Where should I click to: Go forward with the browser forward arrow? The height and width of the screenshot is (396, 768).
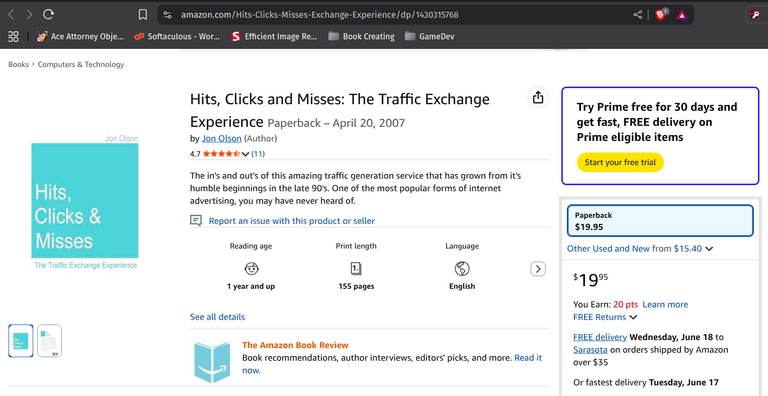29,15
